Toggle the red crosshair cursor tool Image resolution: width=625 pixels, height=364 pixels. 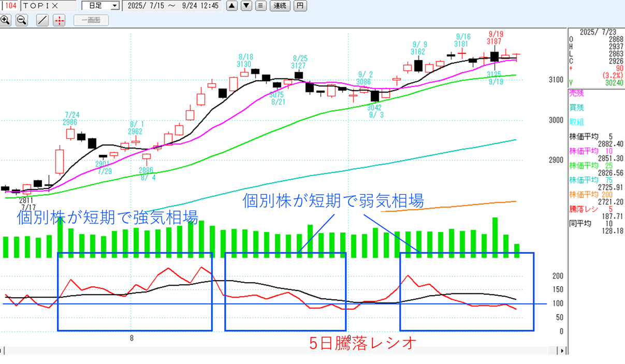tap(59, 20)
